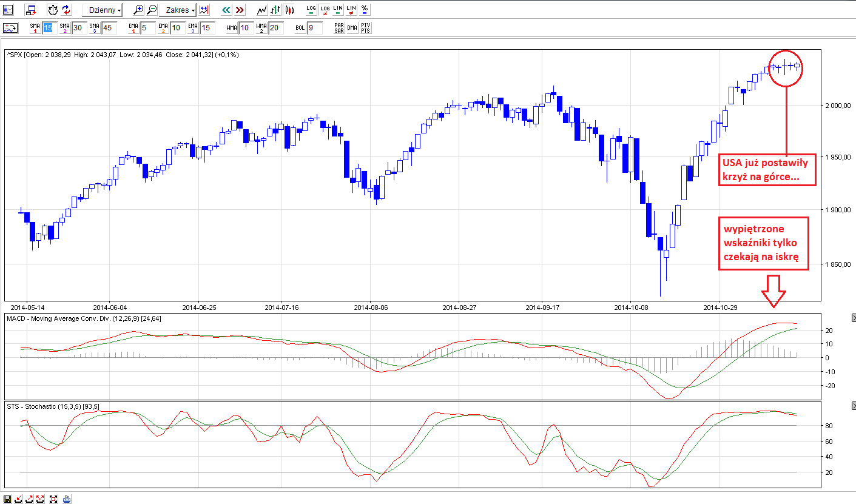The width and height of the screenshot is (856, 504).
Task: Switch to OHLC bar chart type
Action: [x=275, y=10]
